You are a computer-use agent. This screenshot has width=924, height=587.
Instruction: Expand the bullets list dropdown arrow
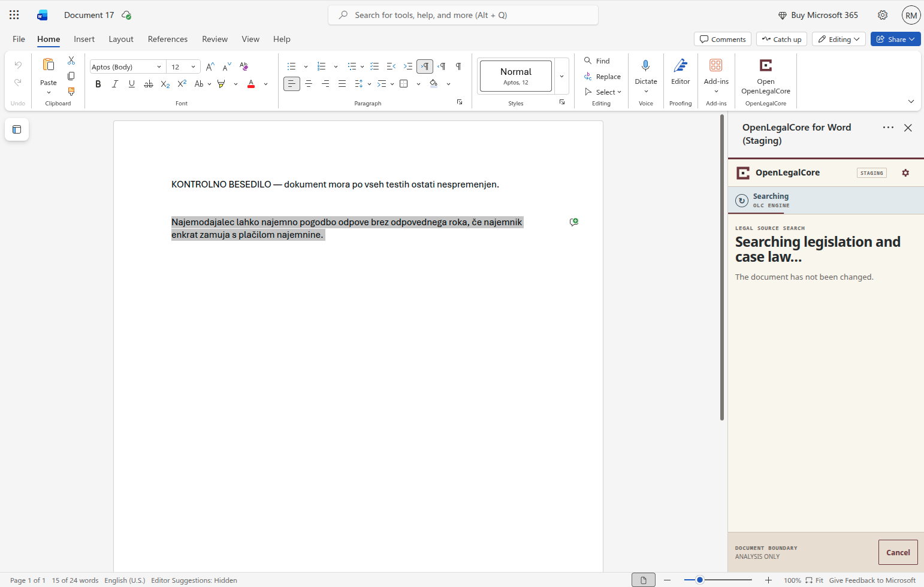pyautogui.click(x=306, y=66)
